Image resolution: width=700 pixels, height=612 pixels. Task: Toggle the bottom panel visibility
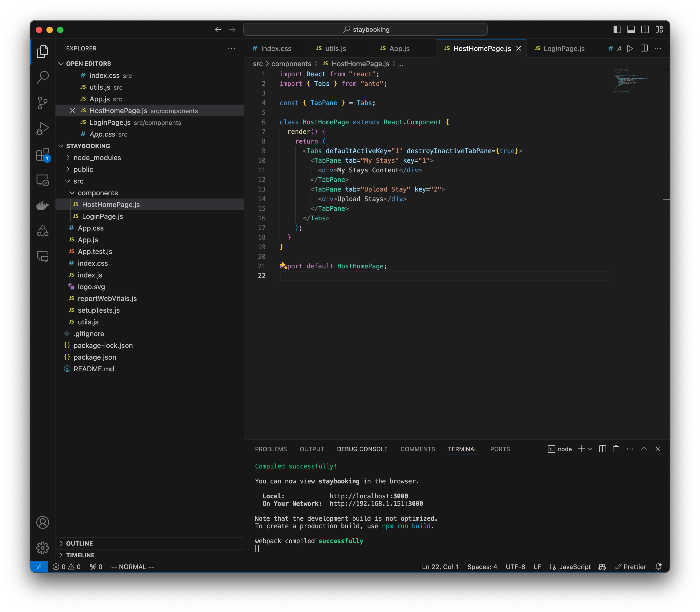coord(631,29)
